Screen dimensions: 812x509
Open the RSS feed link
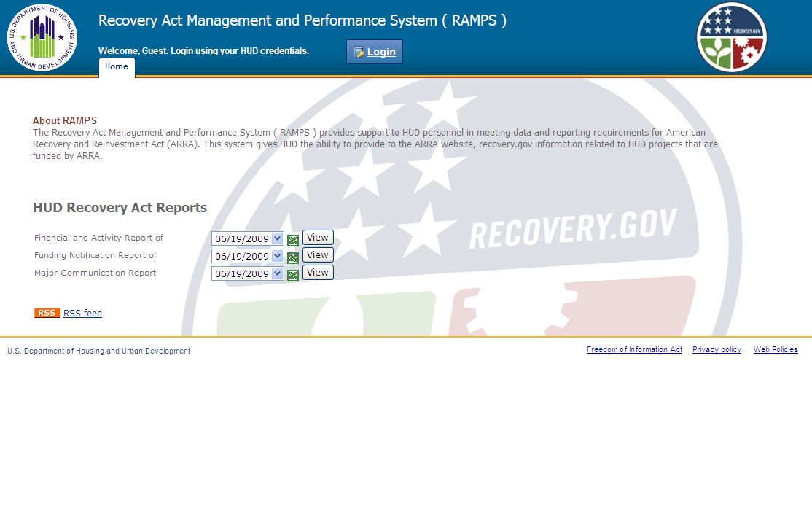(83, 313)
